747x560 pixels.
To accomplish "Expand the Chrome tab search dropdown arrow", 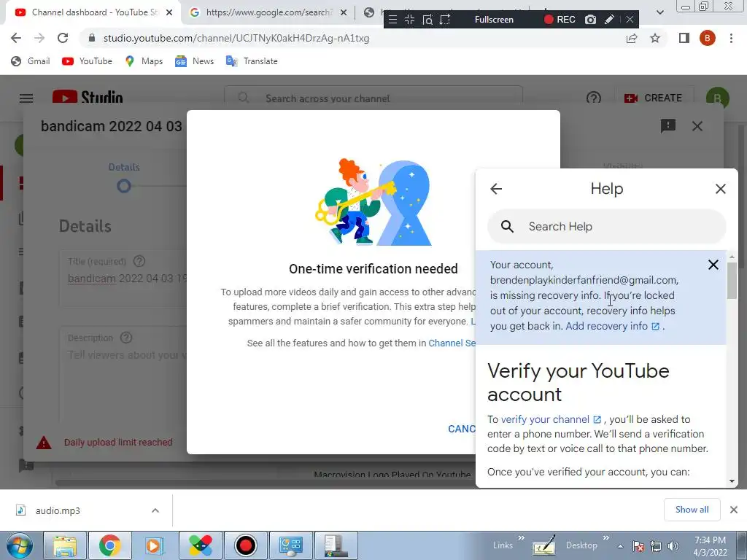I will [659, 12].
